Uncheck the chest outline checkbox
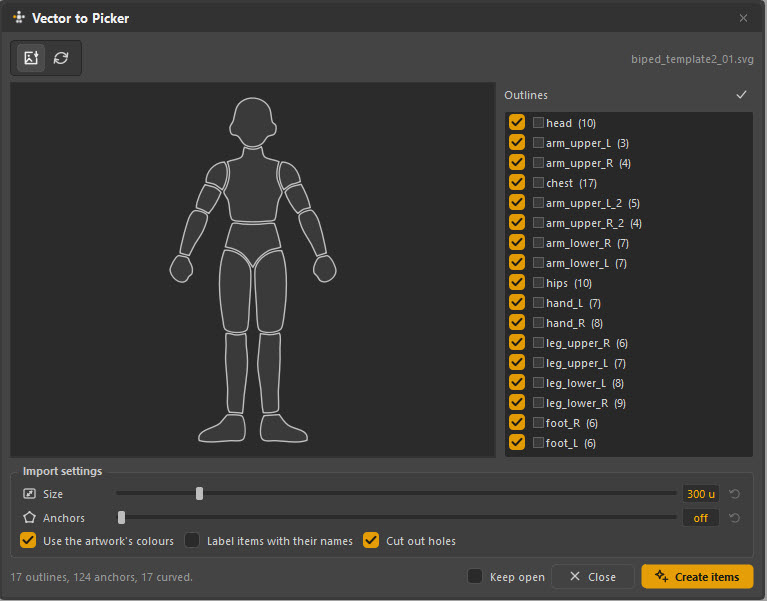This screenshot has width=767, height=601. pyautogui.click(x=517, y=182)
